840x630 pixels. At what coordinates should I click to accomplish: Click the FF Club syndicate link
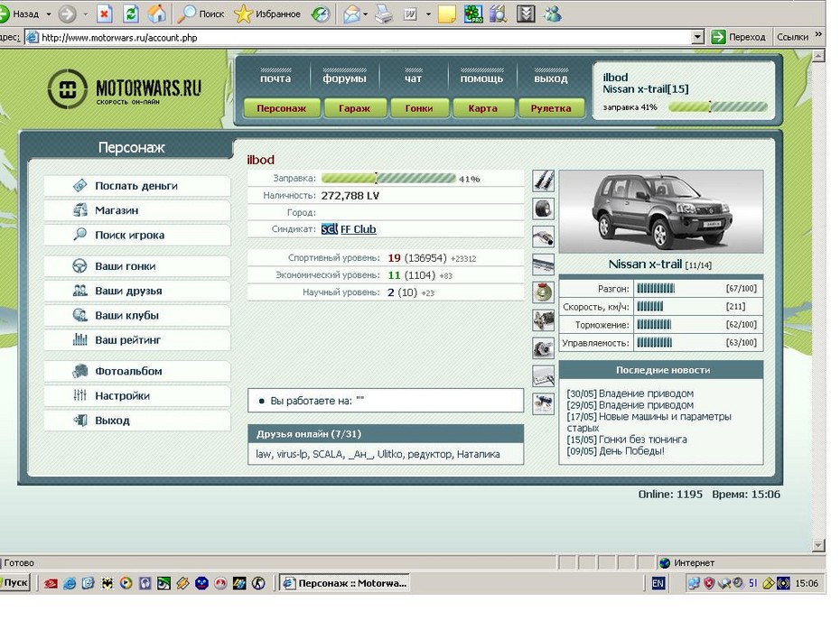coord(358,229)
